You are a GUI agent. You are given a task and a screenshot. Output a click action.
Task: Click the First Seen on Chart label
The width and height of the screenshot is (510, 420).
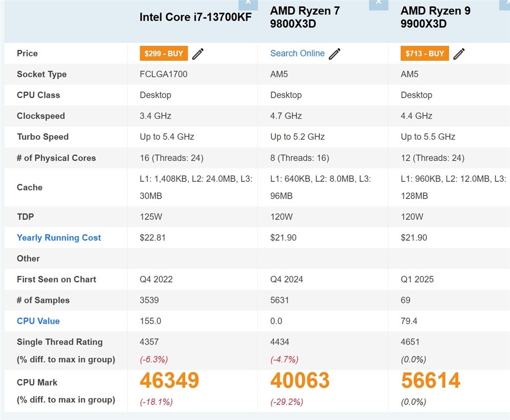coord(57,279)
